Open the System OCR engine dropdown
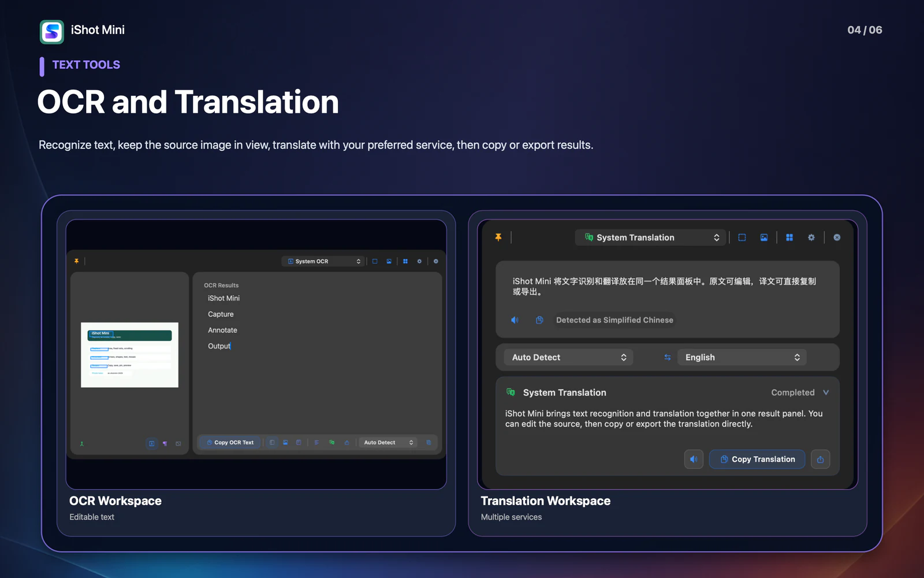 click(x=324, y=261)
